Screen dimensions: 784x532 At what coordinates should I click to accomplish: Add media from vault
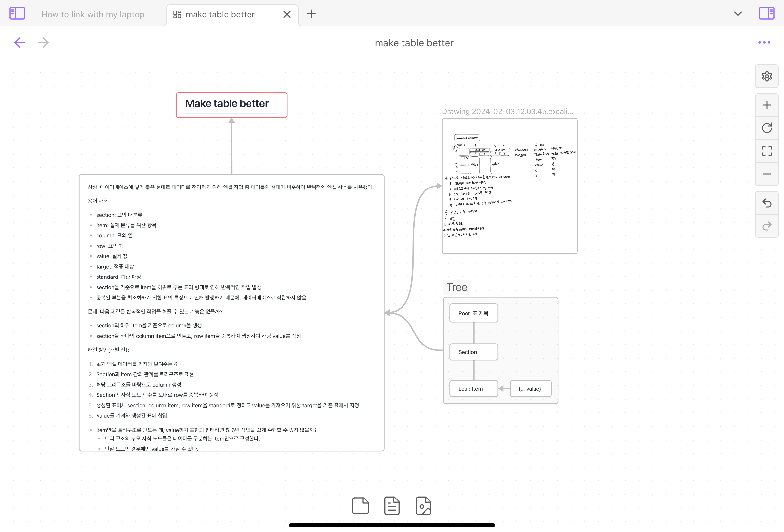(424, 505)
